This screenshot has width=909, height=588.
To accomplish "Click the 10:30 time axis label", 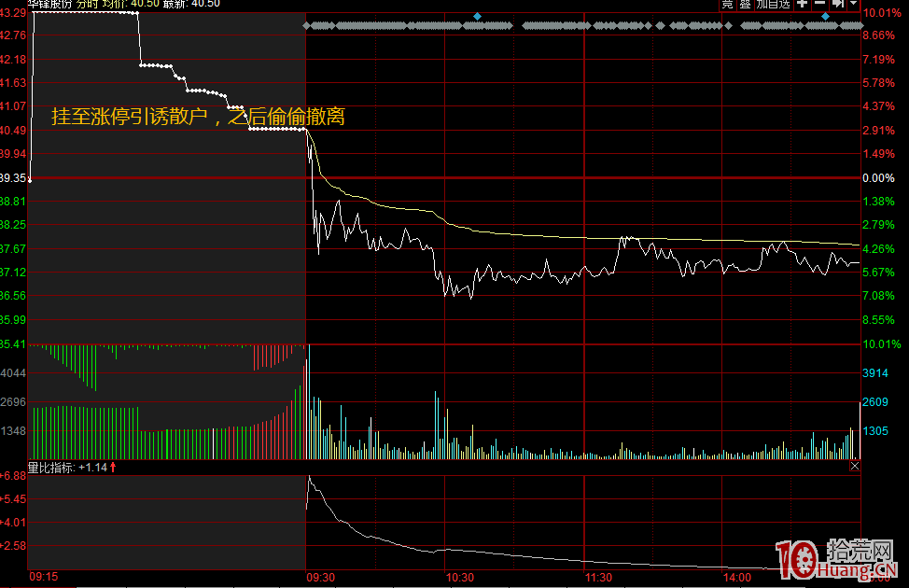I will 460,578.
